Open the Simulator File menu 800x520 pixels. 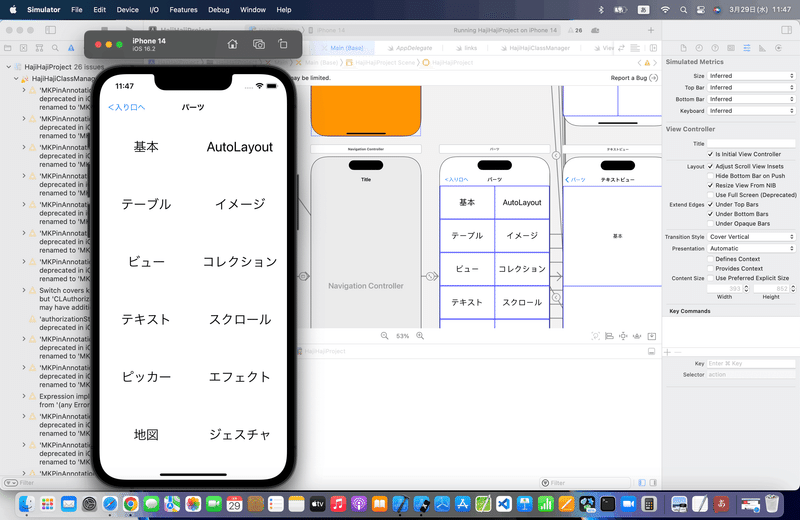tap(77, 10)
